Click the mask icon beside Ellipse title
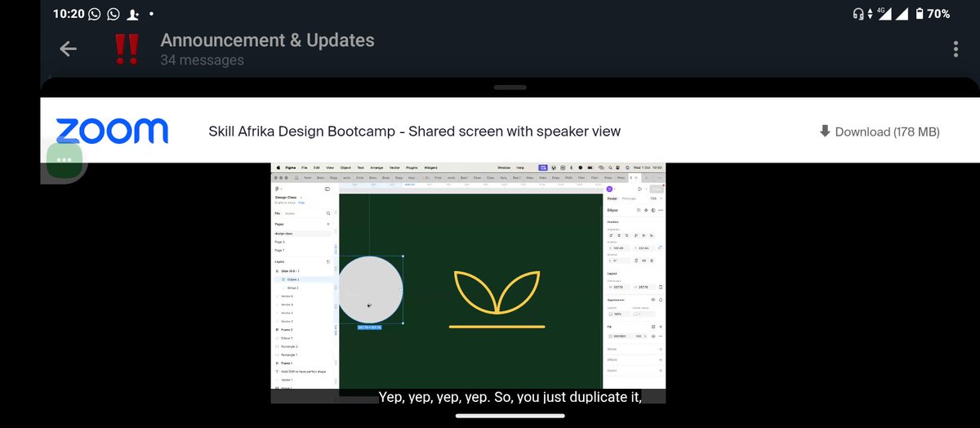The width and height of the screenshot is (980, 428). click(653, 210)
